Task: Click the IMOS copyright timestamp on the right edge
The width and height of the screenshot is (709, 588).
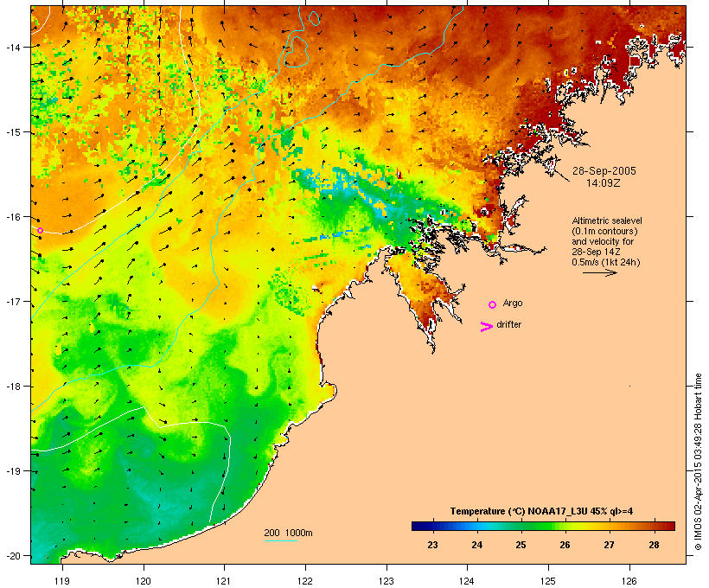Action: pyautogui.click(x=698, y=462)
